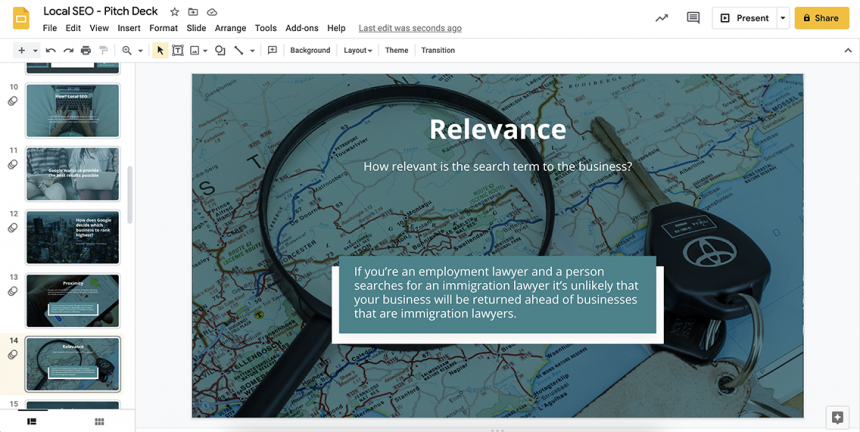Click the linked icon beside slide 14
This screenshot has height=432, width=860.
[x=13, y=355]
